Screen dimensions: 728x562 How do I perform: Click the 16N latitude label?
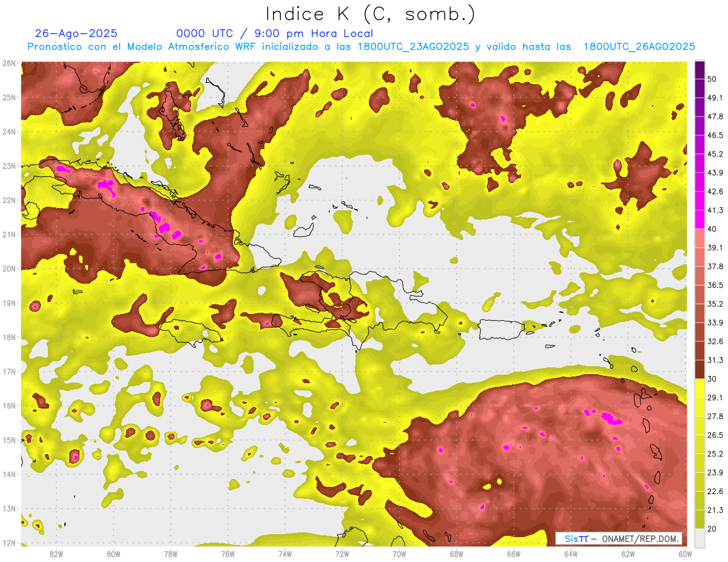coord(8,406)
